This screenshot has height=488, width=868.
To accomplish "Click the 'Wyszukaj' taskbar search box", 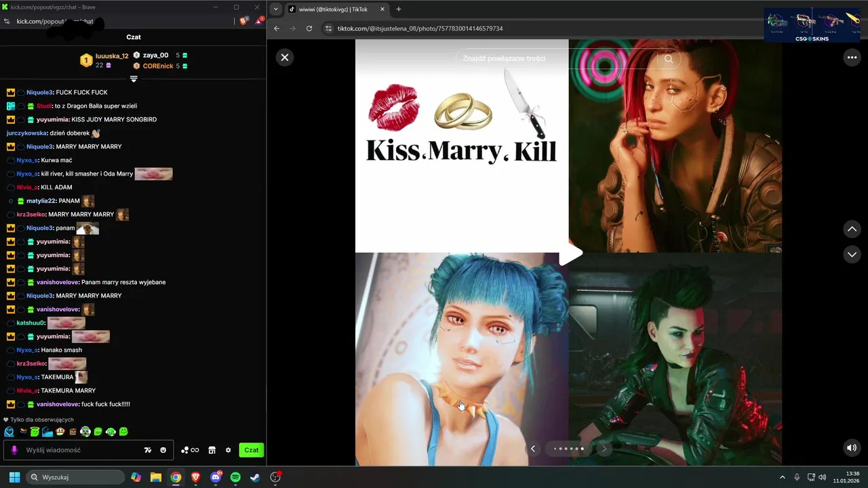I will 76,477.
